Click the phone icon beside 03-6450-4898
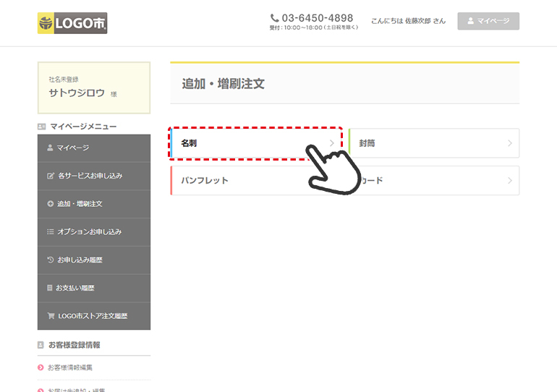Image resolution: width=557 pixels, height=392 pixels. pos(275,18)
